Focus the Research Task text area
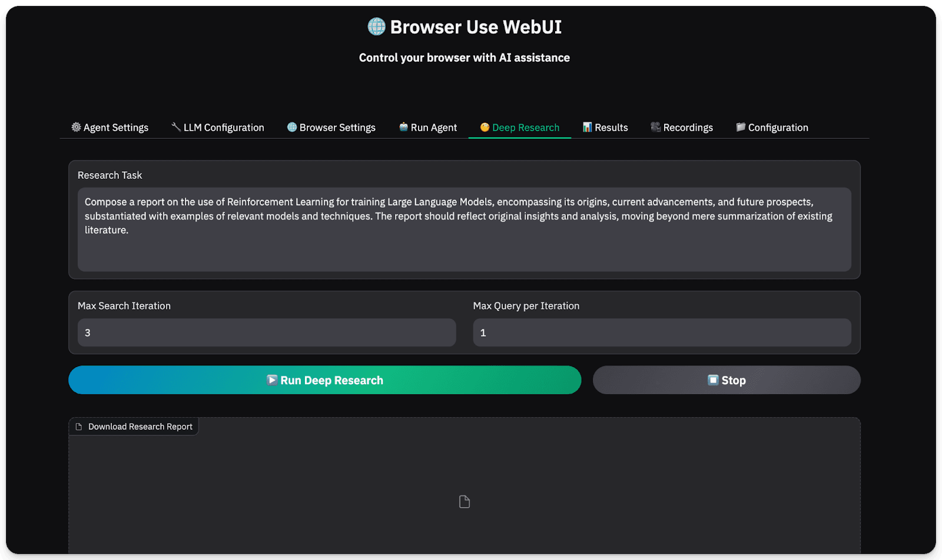 coord(464,229)
